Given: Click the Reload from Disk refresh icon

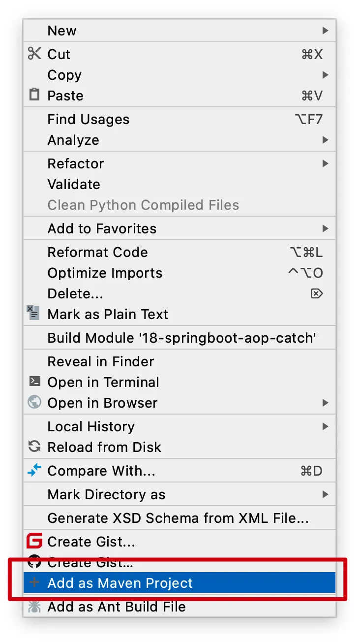Looking at the screenshot, I should tap(34, 447).
